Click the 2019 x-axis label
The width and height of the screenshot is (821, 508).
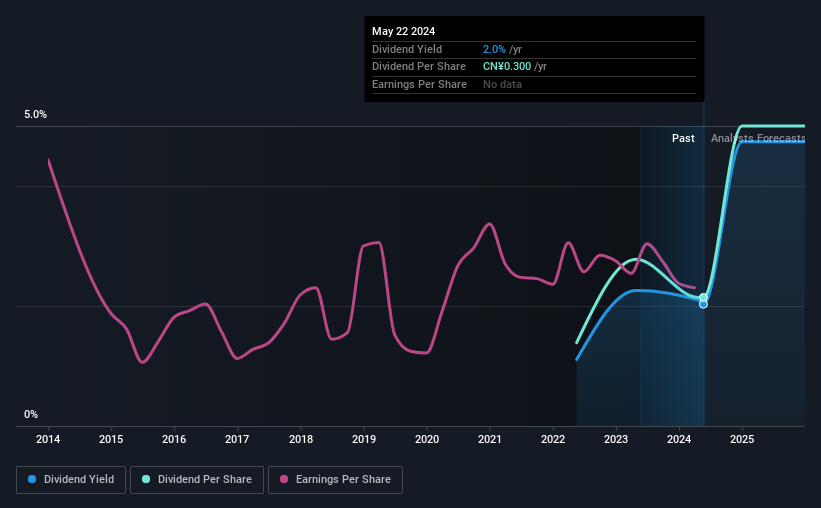[364, 439]
